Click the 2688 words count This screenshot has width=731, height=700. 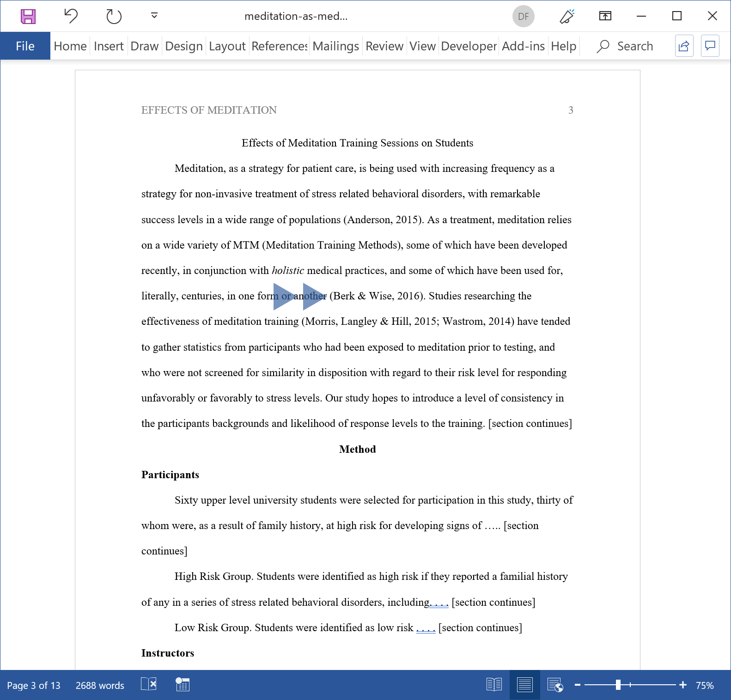tap(100, 685)
